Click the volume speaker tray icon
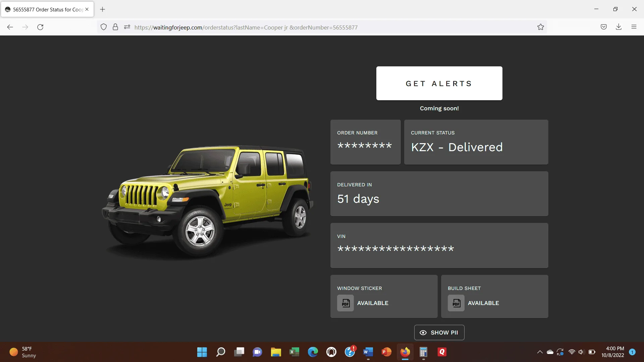This screenshot has height=362, width=644. 581,352
